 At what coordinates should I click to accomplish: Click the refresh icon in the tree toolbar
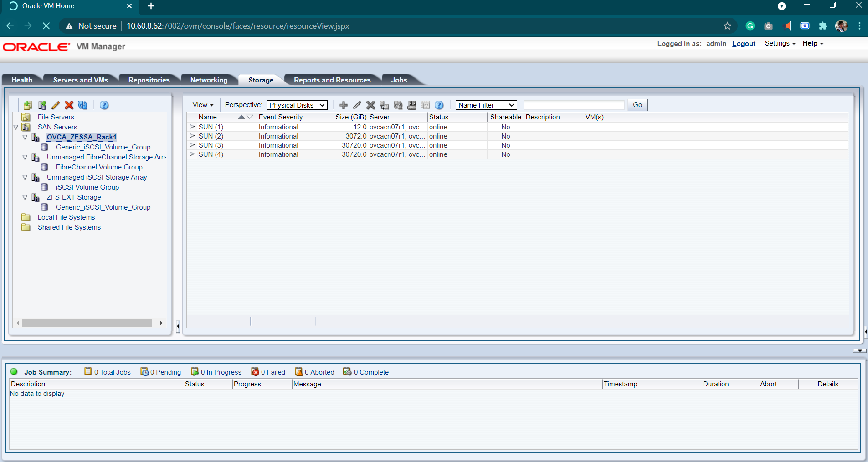coord(82,105)
